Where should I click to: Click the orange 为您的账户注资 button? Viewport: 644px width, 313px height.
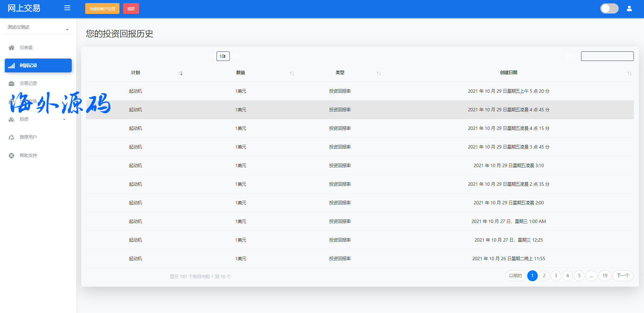102,9
